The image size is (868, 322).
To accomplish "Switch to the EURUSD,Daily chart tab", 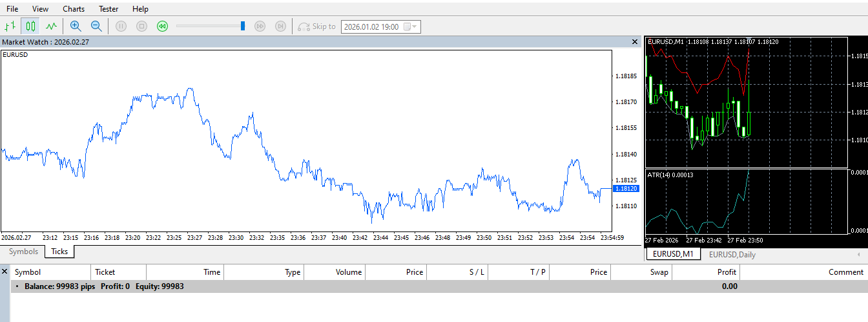I will (x=732, y=254).
